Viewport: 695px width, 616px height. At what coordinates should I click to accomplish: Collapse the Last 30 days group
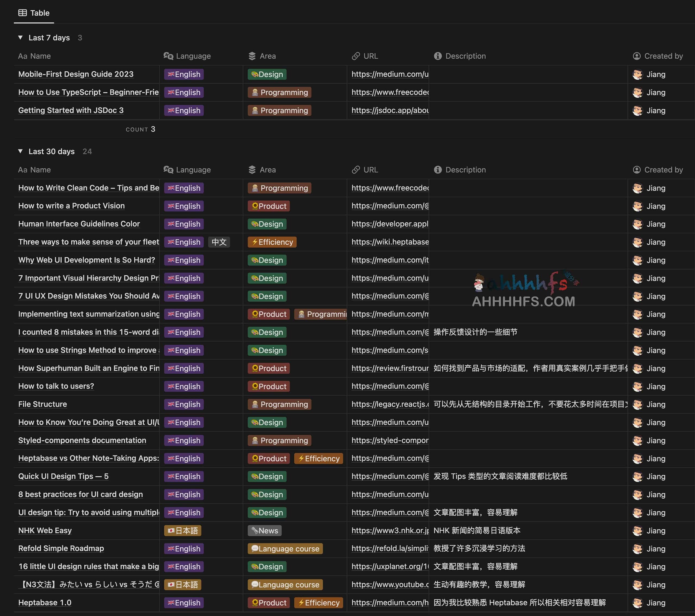pyautogui.click(x=20, y=151)
